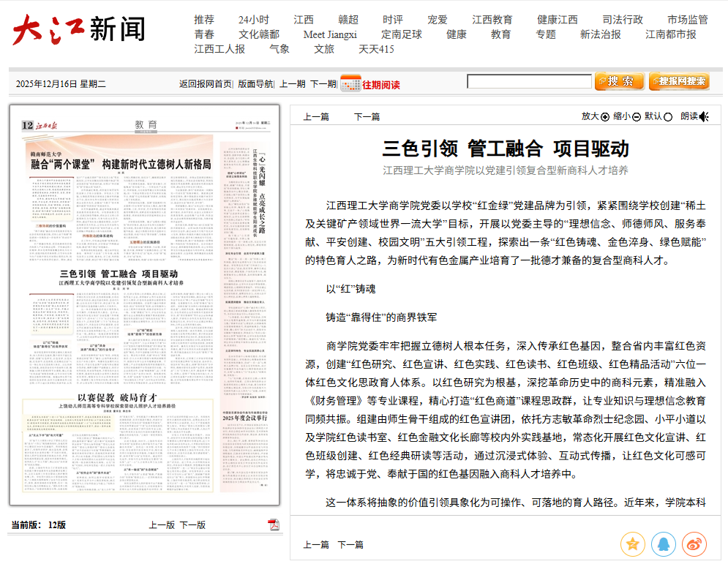The height and width of the screenshot is (564, 728).
Task: Select 定南足球 in navigation menu
Action: click(x=401, y=34)
